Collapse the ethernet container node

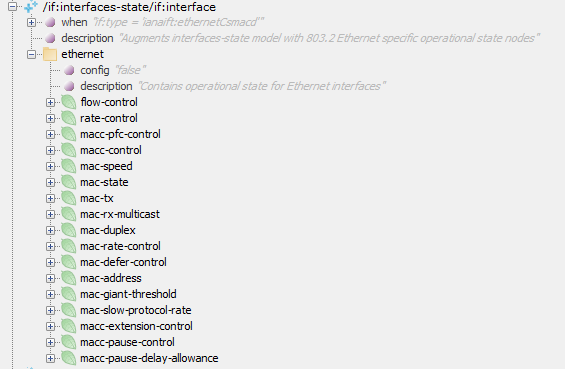[x=31, y=54]
